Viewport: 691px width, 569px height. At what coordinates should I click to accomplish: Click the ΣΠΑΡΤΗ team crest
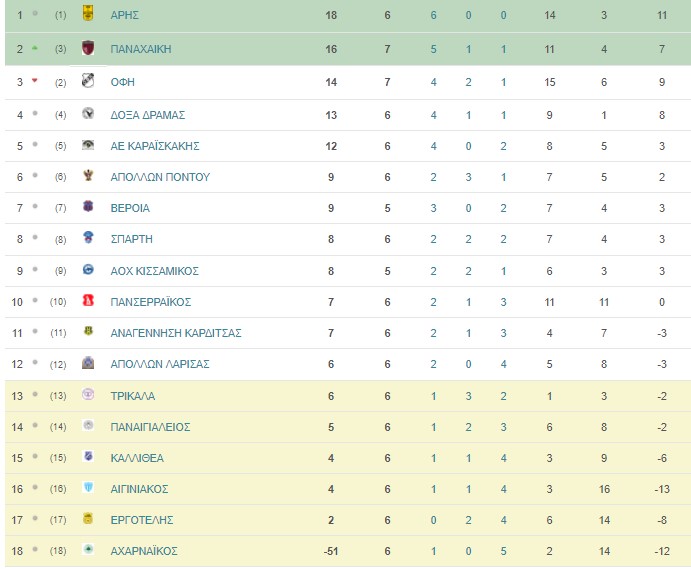pyautogui.click(x=88, y=237)
